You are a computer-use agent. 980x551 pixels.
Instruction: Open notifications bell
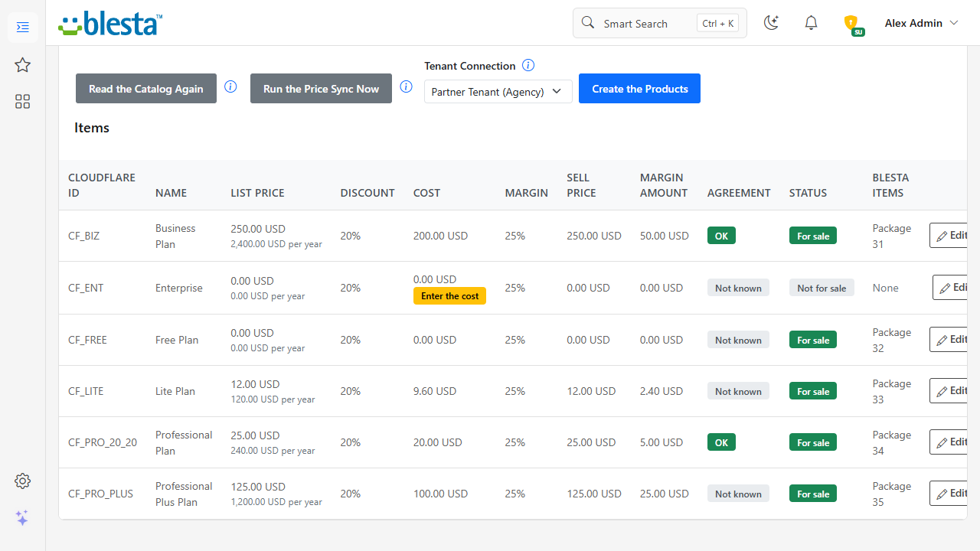pyautogui.click(x=812, y=23)
